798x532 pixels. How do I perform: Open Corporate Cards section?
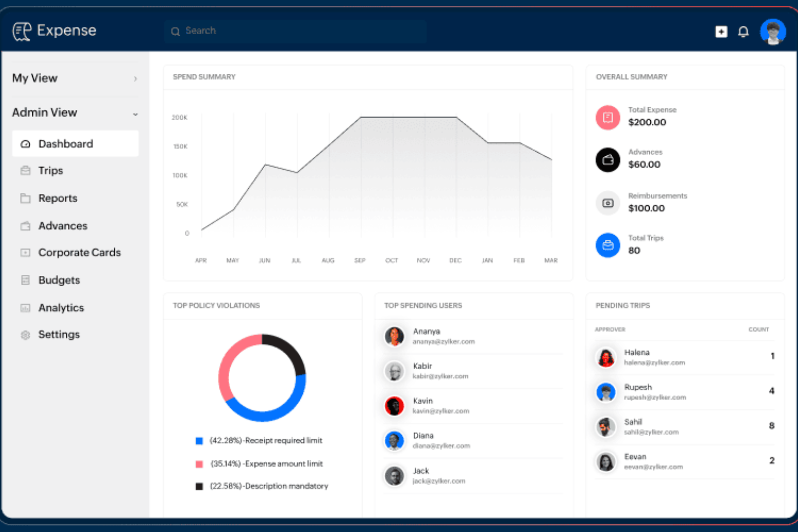point(79,252)
